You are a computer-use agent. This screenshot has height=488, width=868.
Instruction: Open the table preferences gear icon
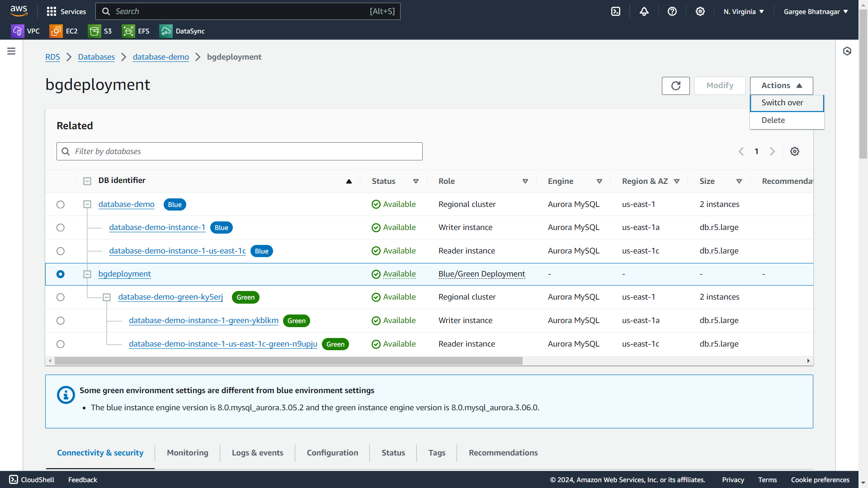(x=795, y=151)
